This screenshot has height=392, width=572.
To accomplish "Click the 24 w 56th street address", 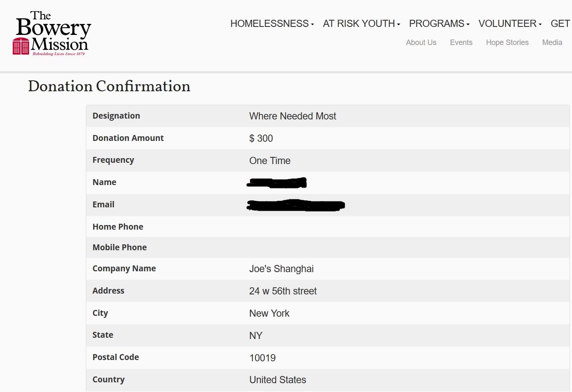I will pos(283,291).
